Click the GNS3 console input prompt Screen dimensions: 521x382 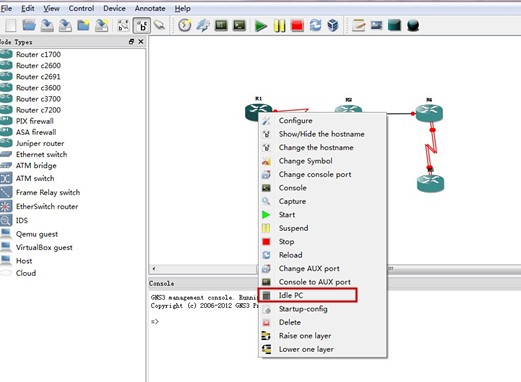(155, 321)
